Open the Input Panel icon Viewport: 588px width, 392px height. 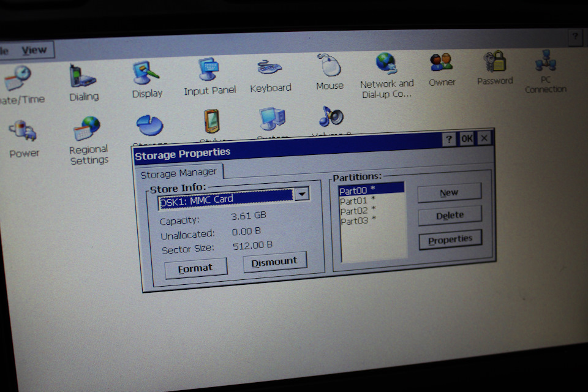(x=209, y=69)
